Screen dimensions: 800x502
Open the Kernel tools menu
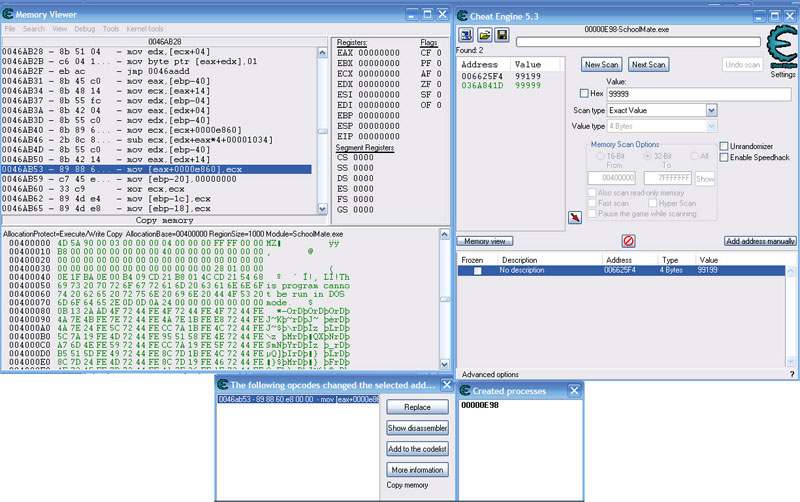[145, 29]
